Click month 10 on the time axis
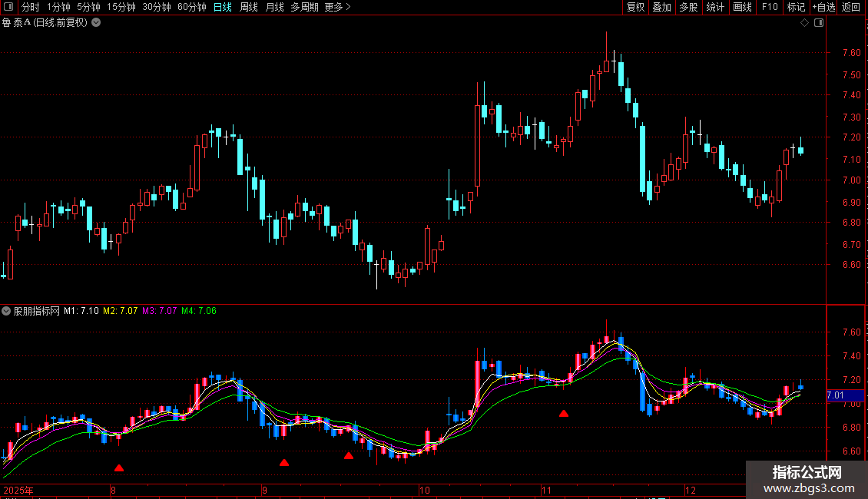Viewport: 868px width, 499px height. click(x=424, y=490)
